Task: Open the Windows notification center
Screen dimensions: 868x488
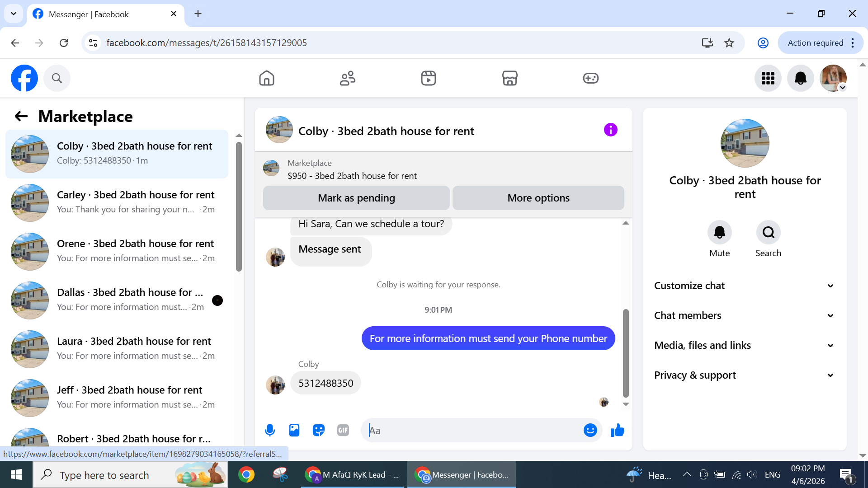Action: click(x=846, y=475)
